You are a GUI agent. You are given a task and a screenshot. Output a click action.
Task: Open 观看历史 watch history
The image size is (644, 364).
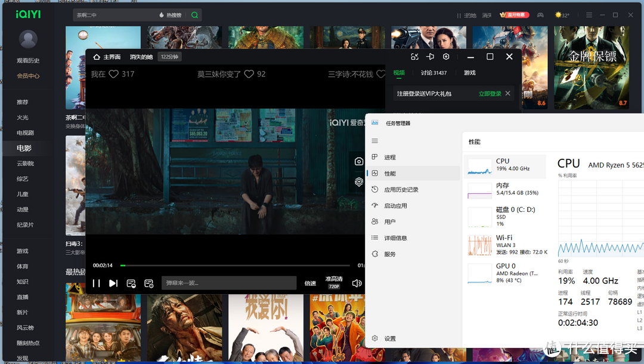[x=28, y=60]
